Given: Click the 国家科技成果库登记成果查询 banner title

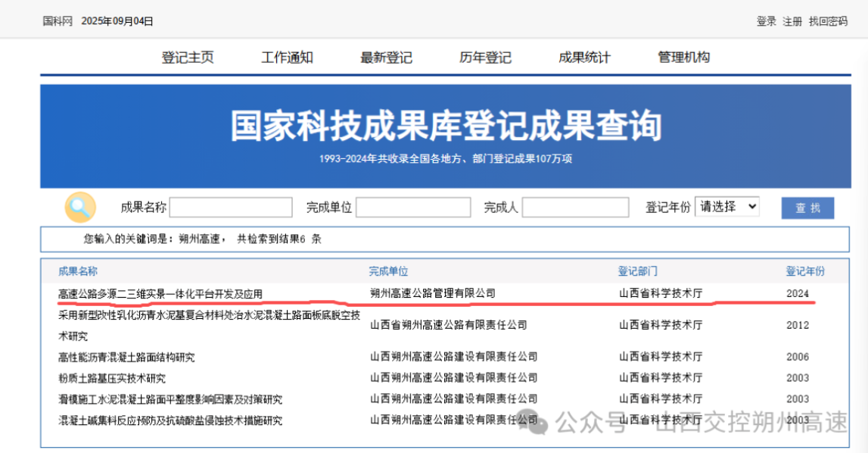Looking at the screenshot, I should (x=446, y=126).
